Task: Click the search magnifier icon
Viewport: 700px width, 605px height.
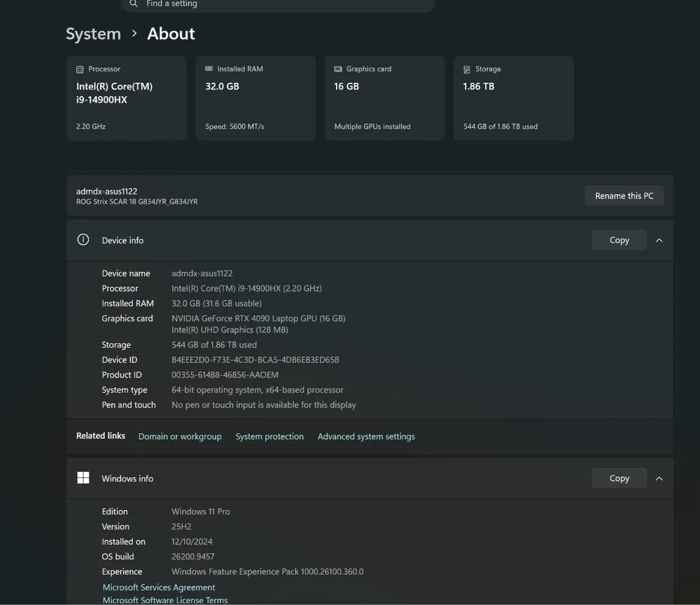Action: (x=133, y=4)
